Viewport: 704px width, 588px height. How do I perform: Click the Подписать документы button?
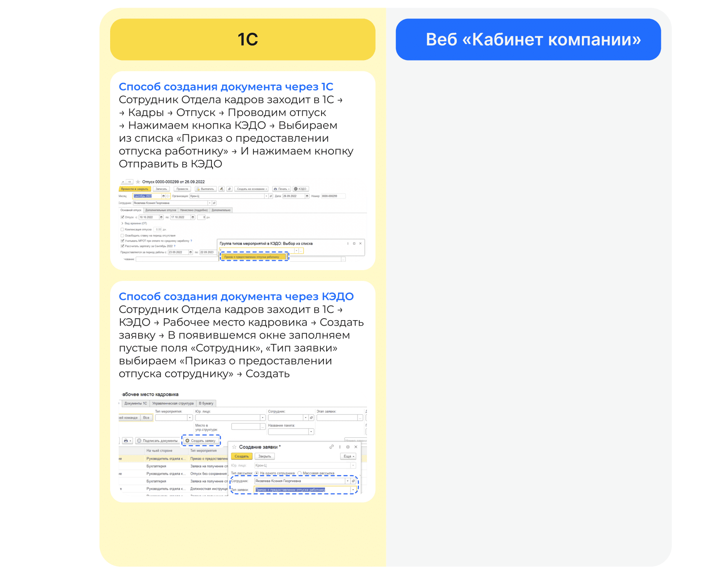pyautogui.click(x=158, y=441)
